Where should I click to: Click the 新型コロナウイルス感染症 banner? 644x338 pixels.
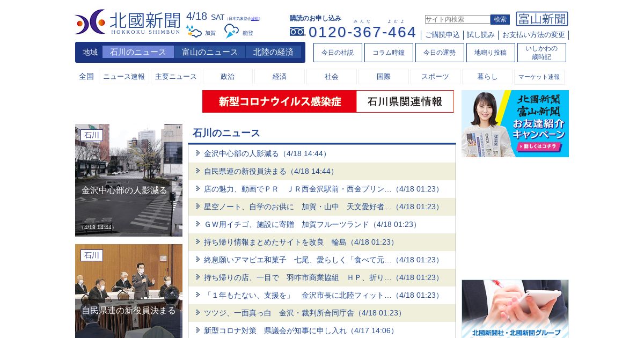click(x=280, y=101)
